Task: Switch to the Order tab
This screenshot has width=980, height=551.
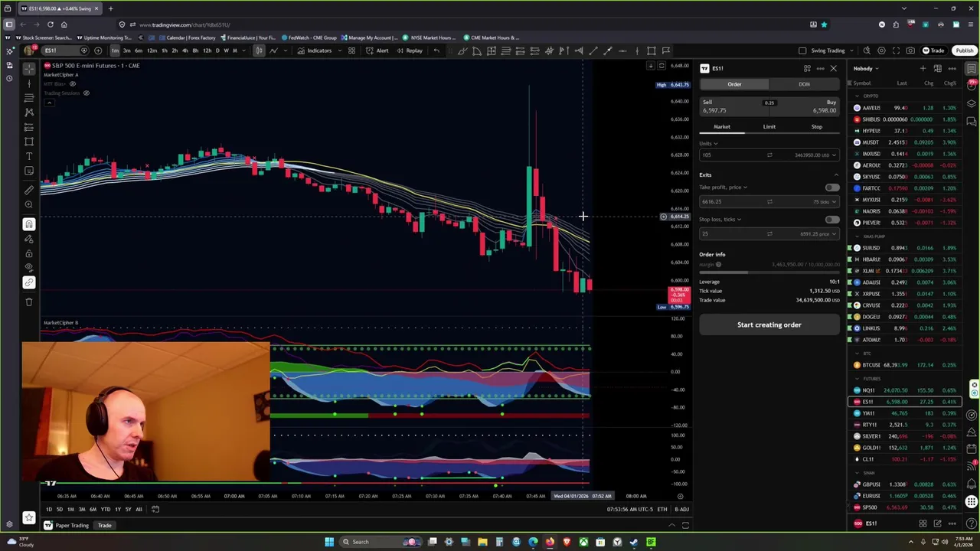Action: coord(734,84)
